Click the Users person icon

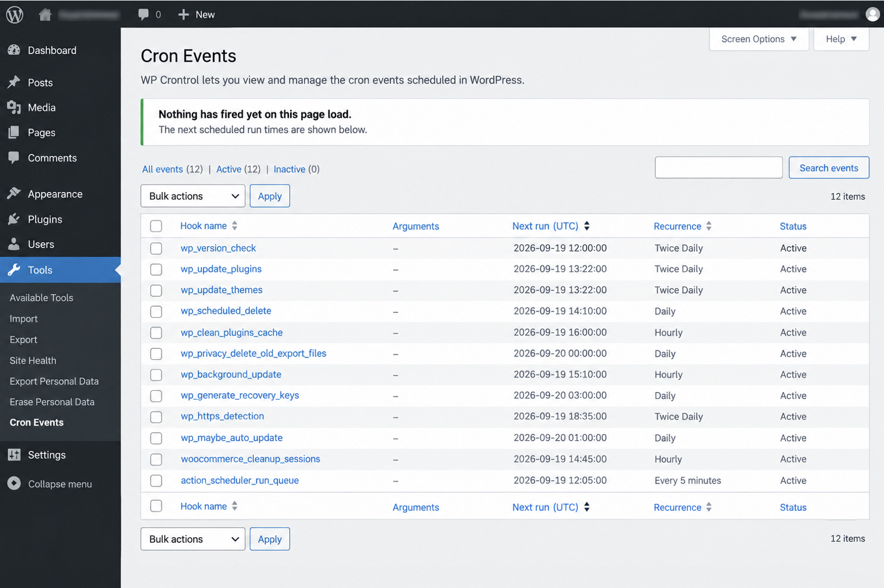tap(14, 244)
